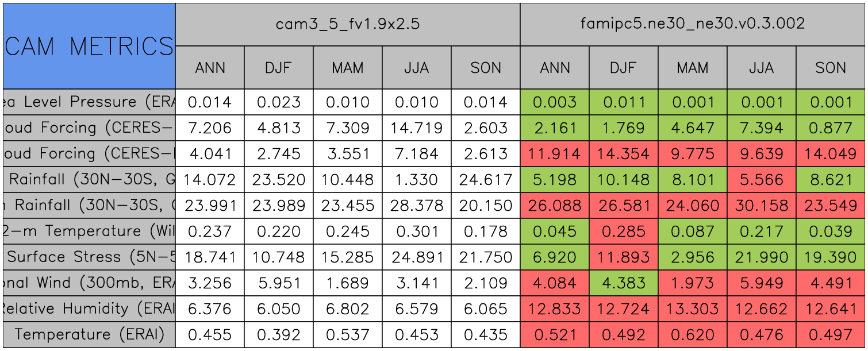The image size is (868, 351).
Task: Click the 2-m Temperature row label
Action: [89, 231]
